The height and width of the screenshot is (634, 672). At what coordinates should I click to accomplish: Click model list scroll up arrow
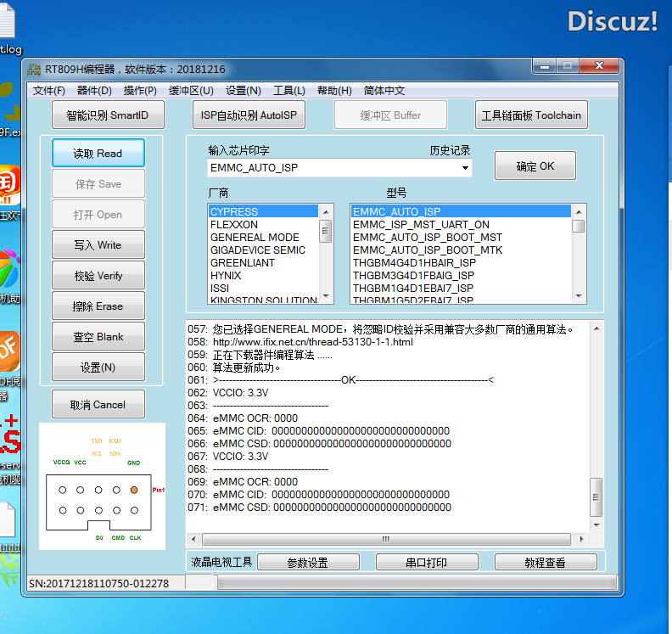tap(579, 212)
